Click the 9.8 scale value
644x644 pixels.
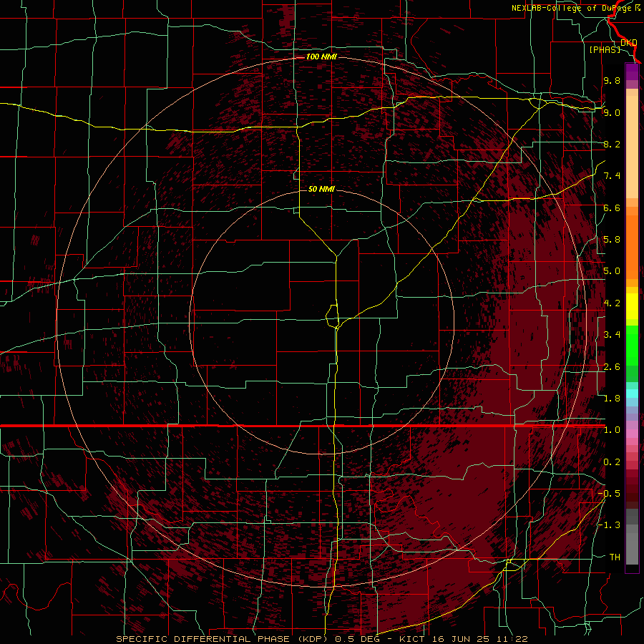pyautogui.click(x=612, y=80)
